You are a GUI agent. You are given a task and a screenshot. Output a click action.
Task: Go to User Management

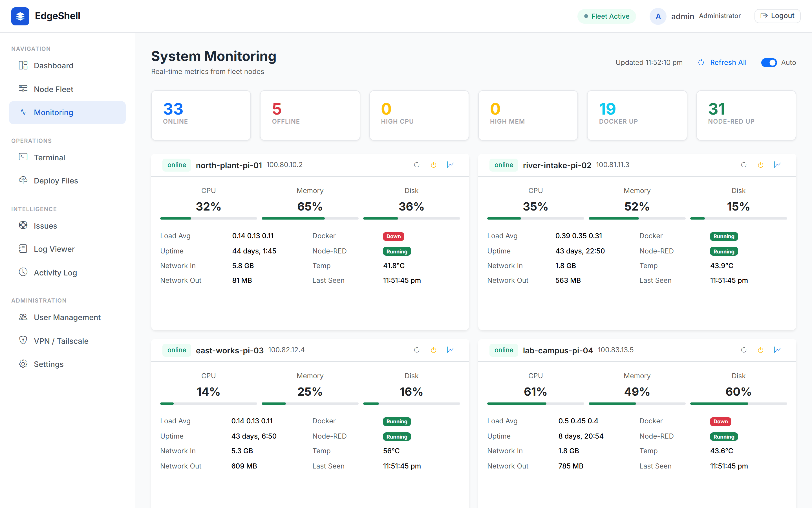click(x=67, y=317)
